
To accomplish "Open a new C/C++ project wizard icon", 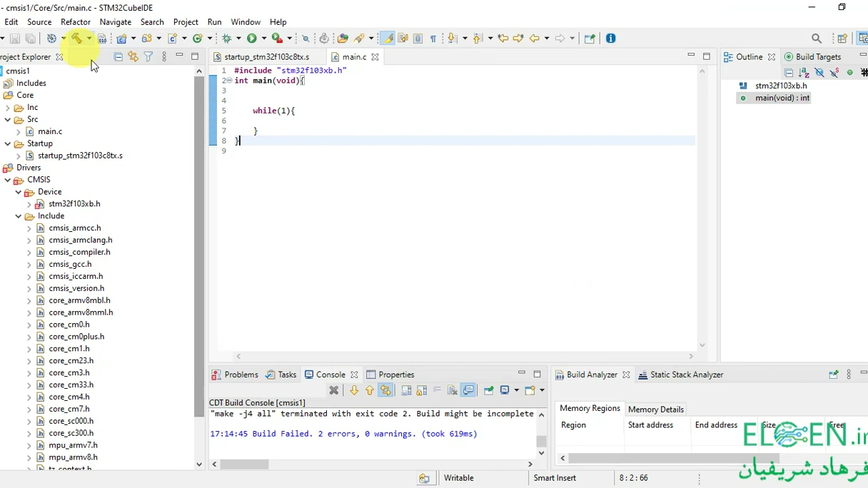I will (120, 38).
